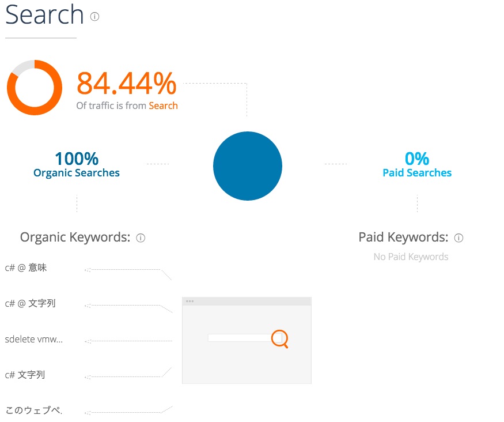Click the orange traffic share donut chart
Screen dimensions: 504x422
[x=35, y=88]
